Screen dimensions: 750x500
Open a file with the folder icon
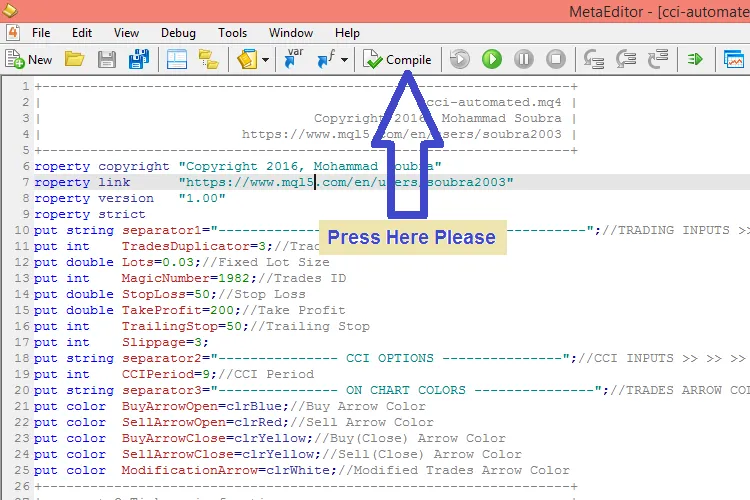[74, 59]
